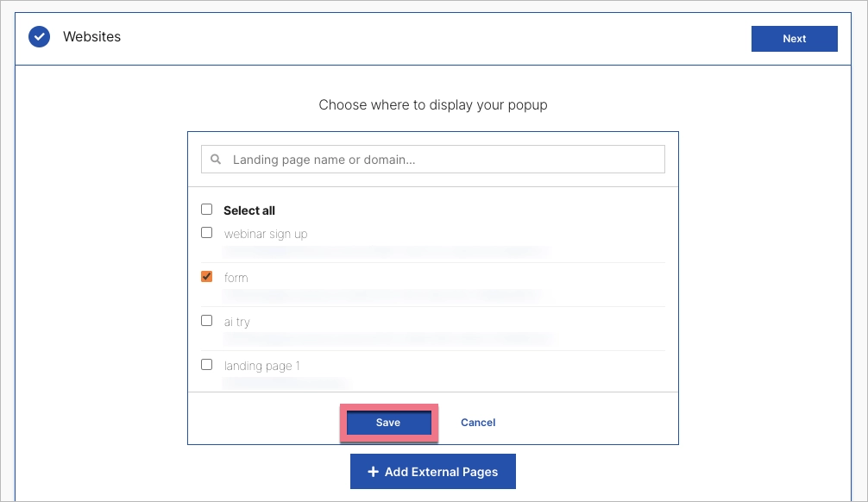Uncheck the form checkbox
868x502 pixels.
click(x=206, y=277)
